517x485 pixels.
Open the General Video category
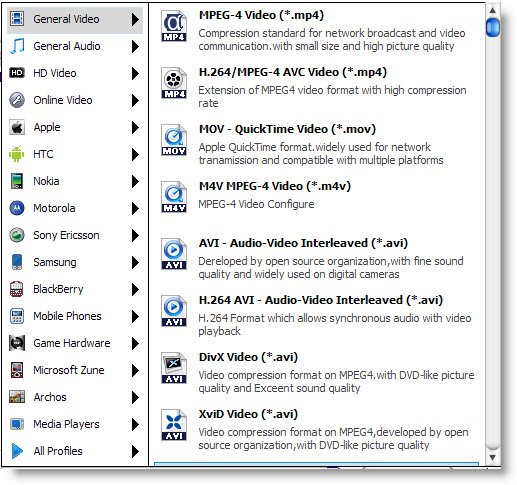pyautogui.click(x=75, y=19)
